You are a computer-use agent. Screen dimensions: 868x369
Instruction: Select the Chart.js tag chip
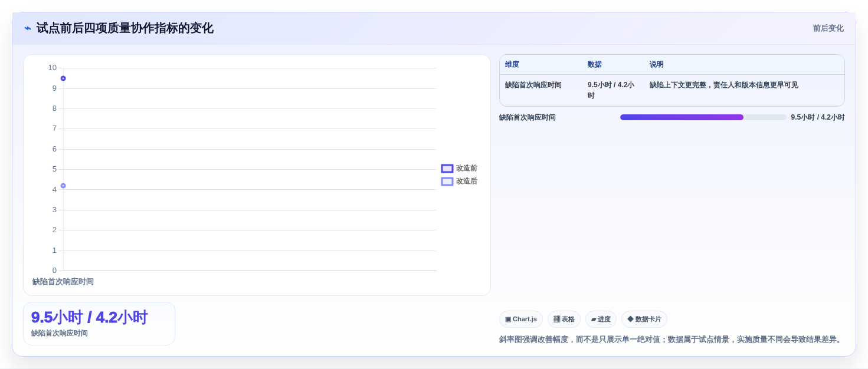520,319
